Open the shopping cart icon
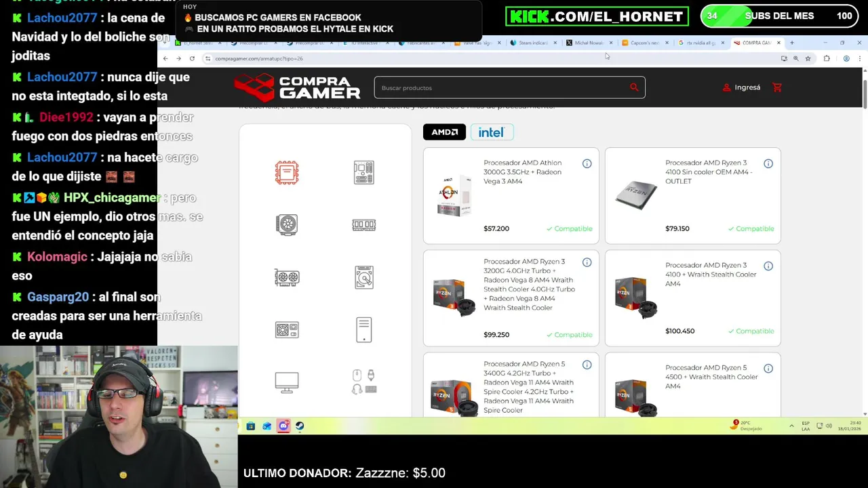The height and width of the screenshot is (488, 868). click(x=777, y=87)
